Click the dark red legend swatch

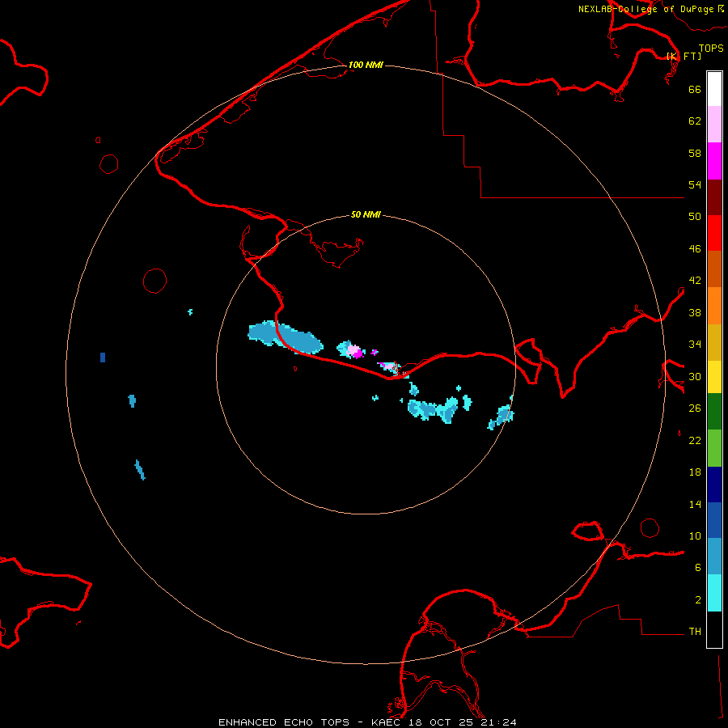[x=714, y=197]
